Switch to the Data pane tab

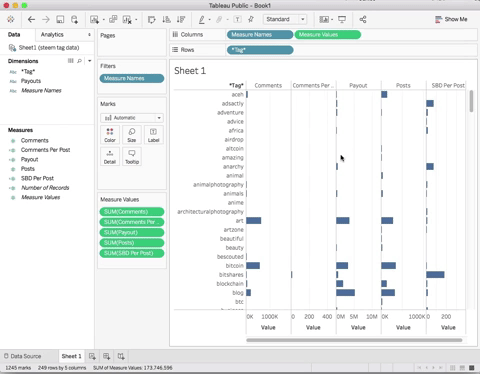click(14, 34)
